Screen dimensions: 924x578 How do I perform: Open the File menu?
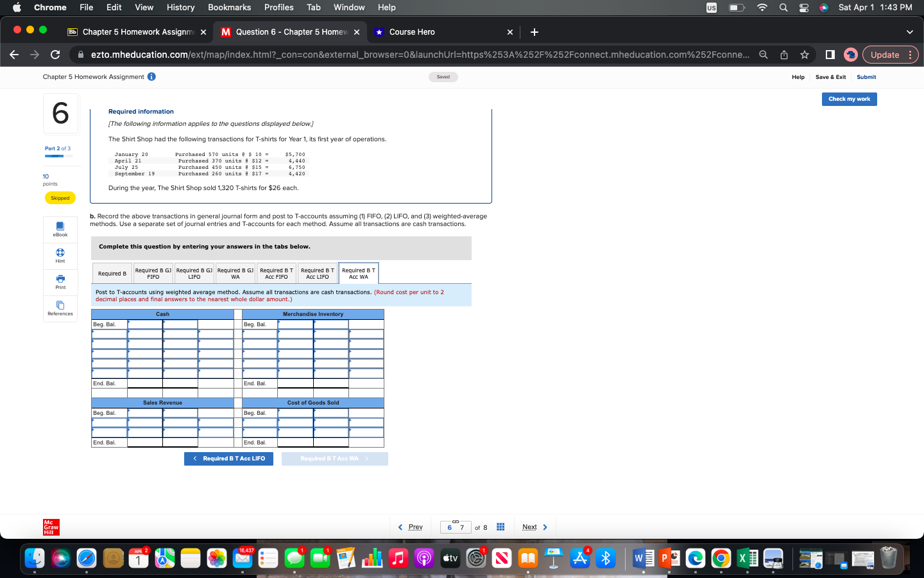[86, 8]
